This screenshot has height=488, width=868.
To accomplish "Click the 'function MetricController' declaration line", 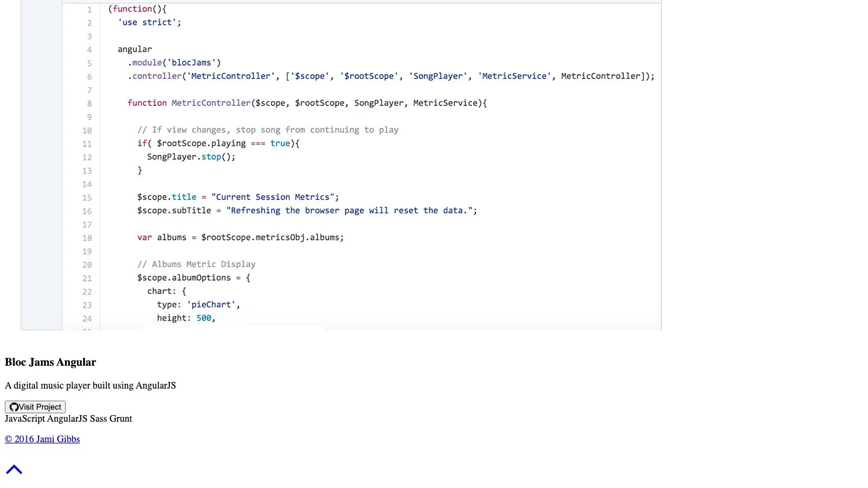I will click(307, 103).
